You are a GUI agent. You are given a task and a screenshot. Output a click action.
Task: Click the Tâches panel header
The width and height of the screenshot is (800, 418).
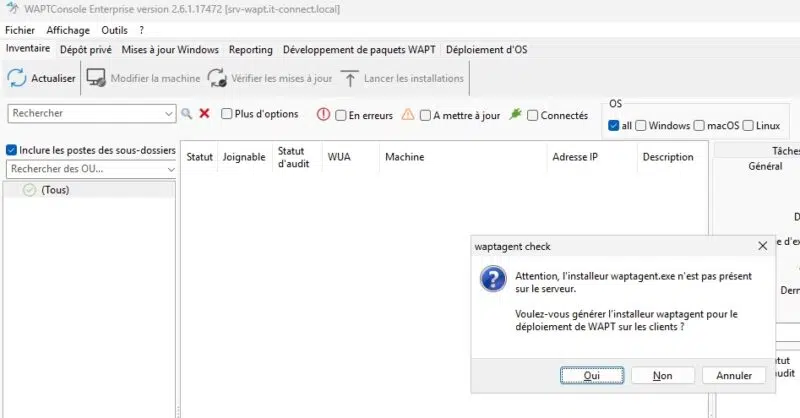click(x=785, y=151)
